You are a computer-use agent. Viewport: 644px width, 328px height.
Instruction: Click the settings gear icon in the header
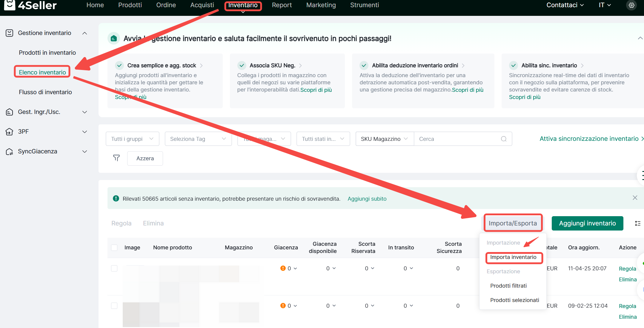(x=631, y=5)
